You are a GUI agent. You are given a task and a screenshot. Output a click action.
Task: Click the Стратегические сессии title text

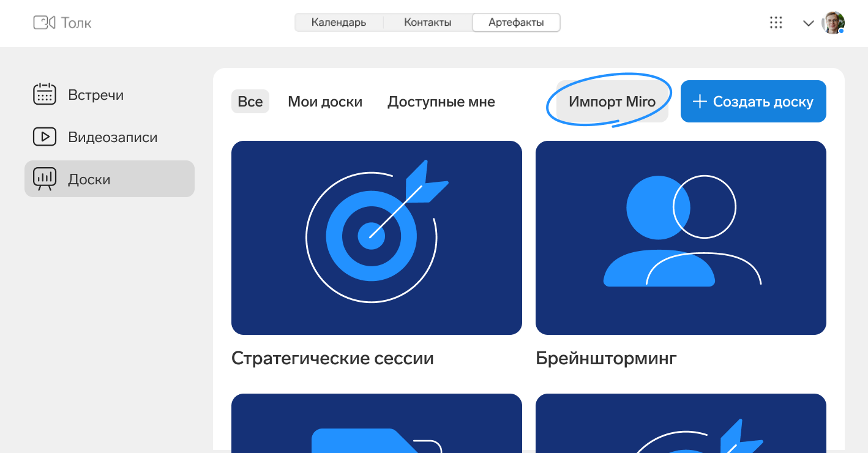point(332,358)
